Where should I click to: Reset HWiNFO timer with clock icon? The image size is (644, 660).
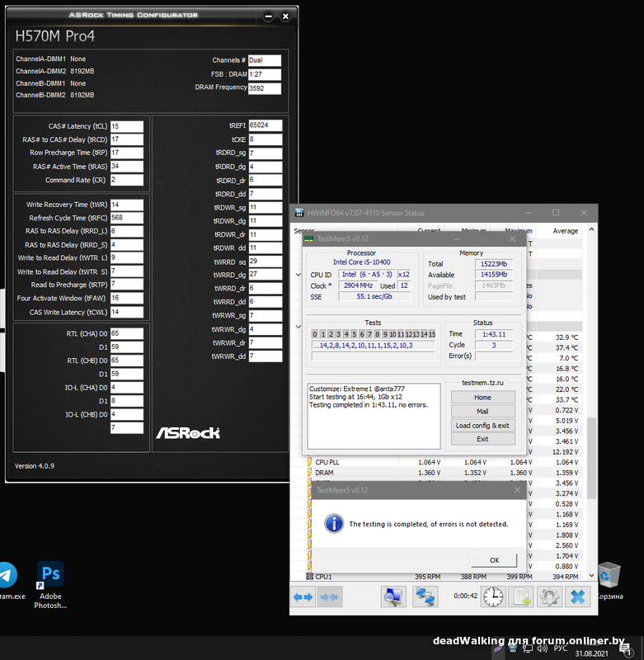pos(493,596)
